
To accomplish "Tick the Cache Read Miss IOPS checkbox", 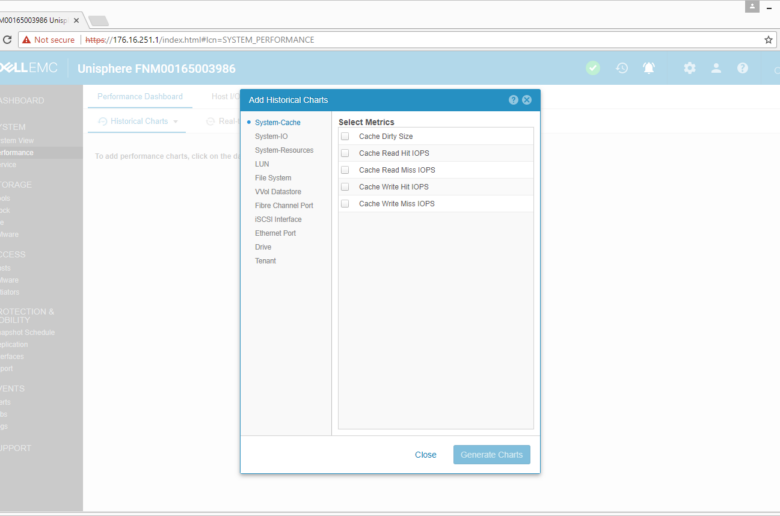I will [345, 170].
